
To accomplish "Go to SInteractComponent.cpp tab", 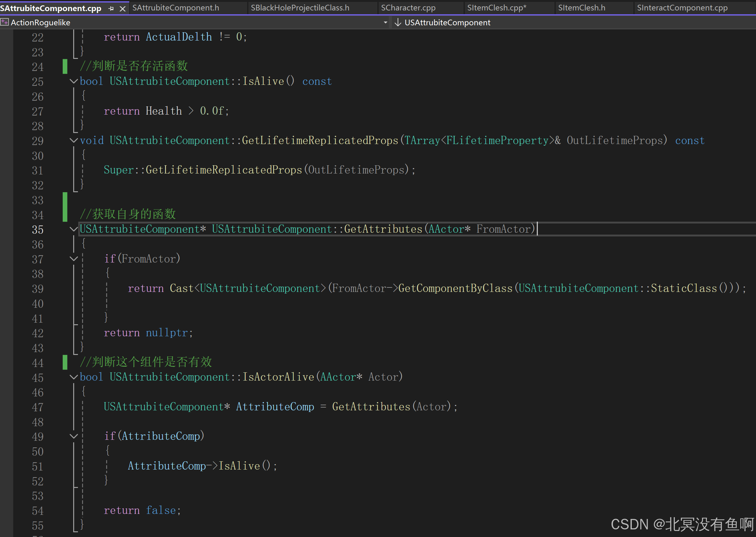I will [682, 8].
